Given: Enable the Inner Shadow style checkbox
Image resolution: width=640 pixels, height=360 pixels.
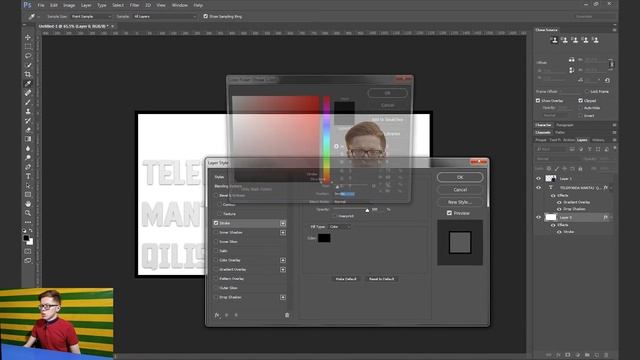Looking at the screenshot, I should click(216, 233).
